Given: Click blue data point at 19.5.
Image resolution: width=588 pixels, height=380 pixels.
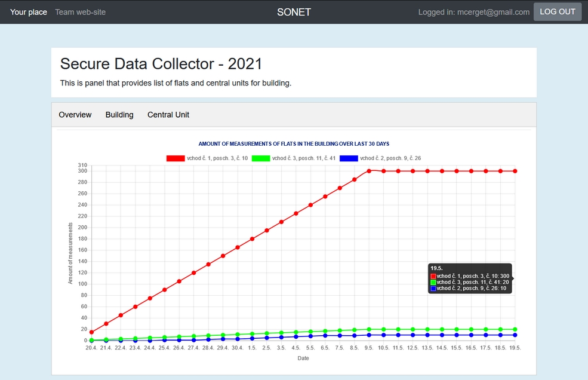Looking at the screenshot, I should pos(515,335).
